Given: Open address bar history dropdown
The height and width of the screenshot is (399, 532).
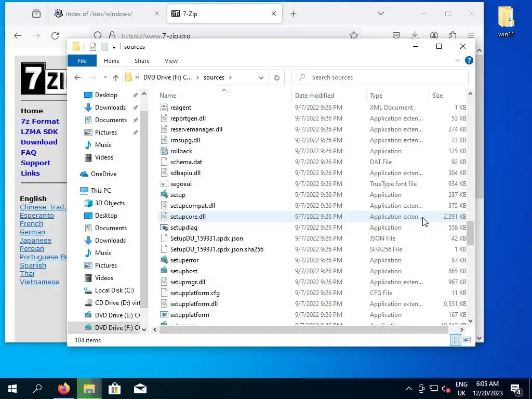Looking at the screenshot, I should pos(261,78).
